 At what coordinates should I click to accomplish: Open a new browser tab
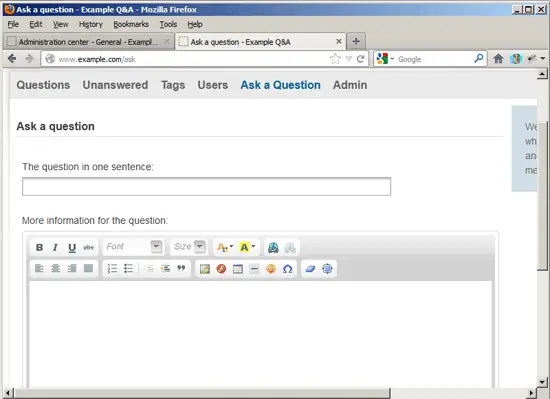pos(356,41)
